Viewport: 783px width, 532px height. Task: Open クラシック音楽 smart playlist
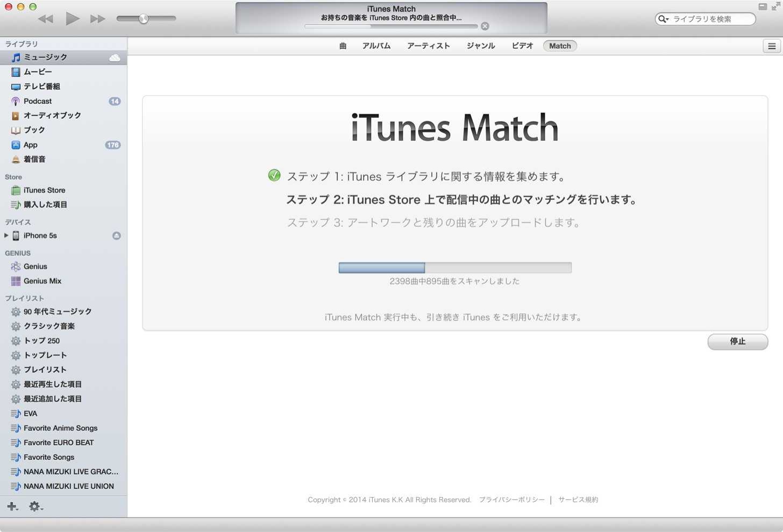(63, 326)
